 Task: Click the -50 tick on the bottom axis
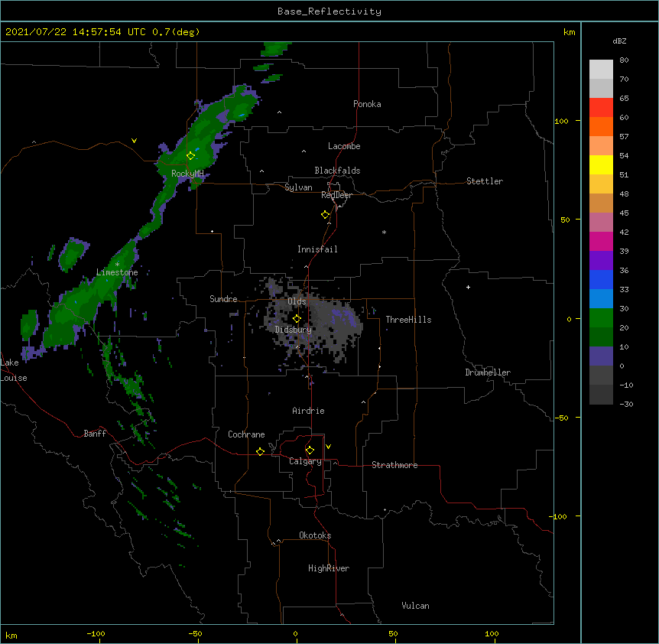coord(195,633)
